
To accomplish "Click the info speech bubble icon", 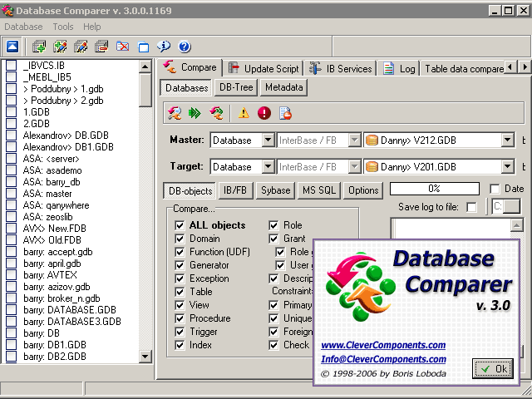I will tap(164, 47).
